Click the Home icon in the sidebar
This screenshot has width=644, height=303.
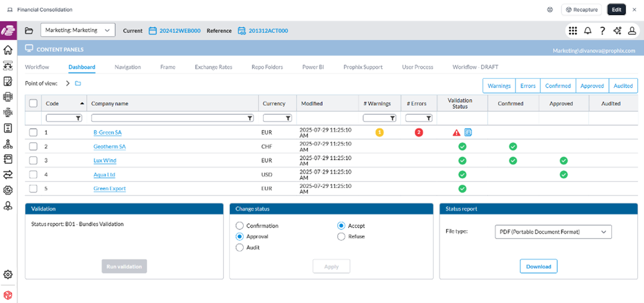tap(8, 50)
